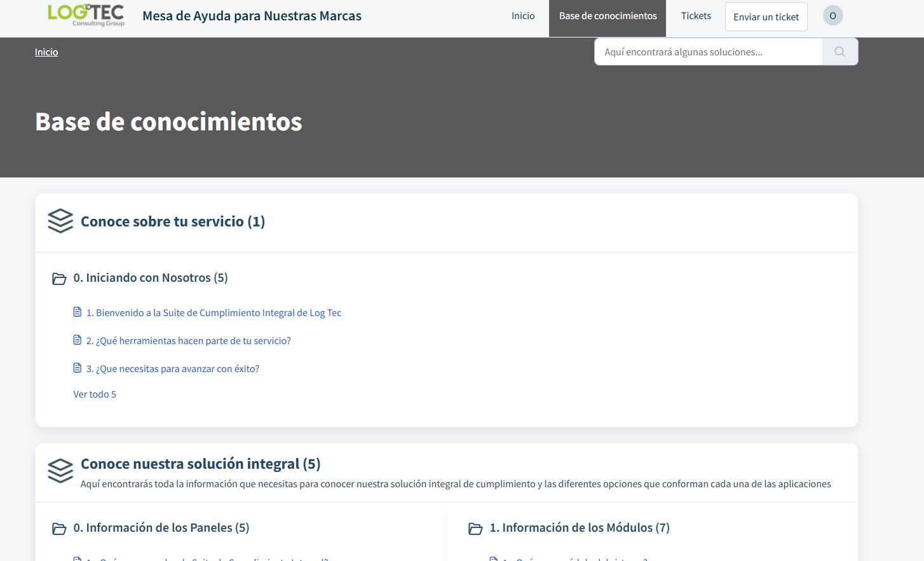
Task: Click the description text 'Aquí encontrarás toda la información'
Action: point(456,484)
